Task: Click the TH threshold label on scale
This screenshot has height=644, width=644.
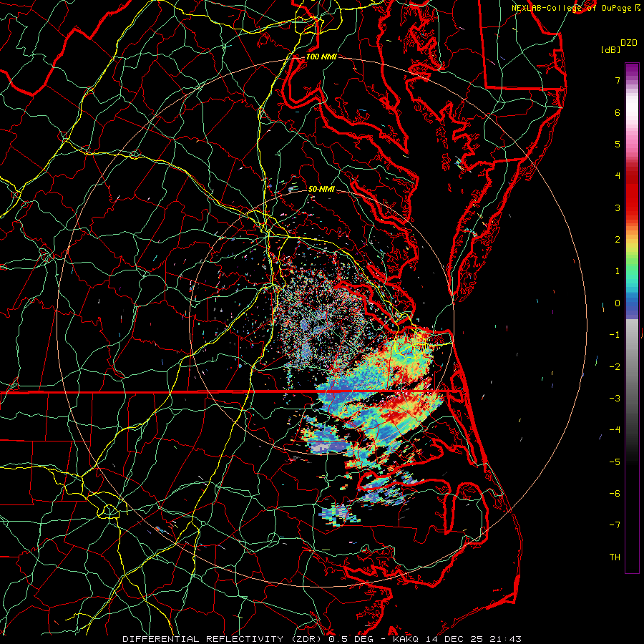Action: coord(615,557)
